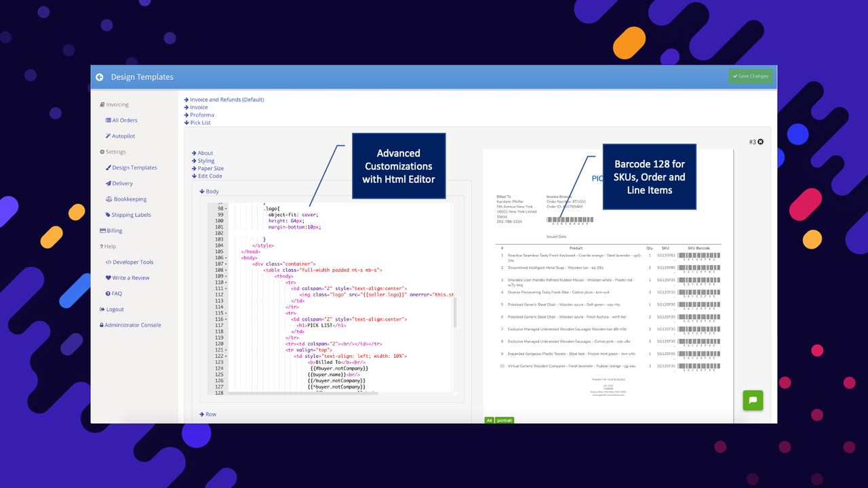The width and height of the screenshot is (868, 488).
Task: Go back using the header arrow icon
Action: point(100,77)
